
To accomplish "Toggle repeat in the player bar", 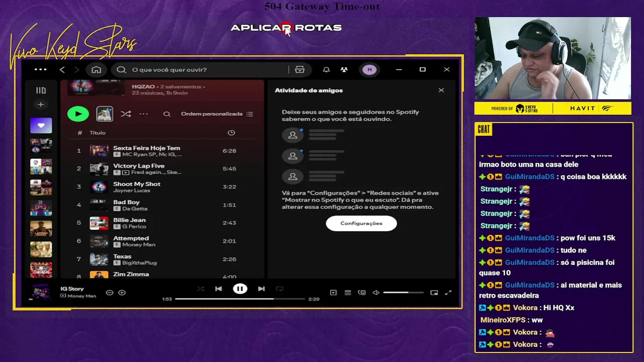I will (280, 289).
